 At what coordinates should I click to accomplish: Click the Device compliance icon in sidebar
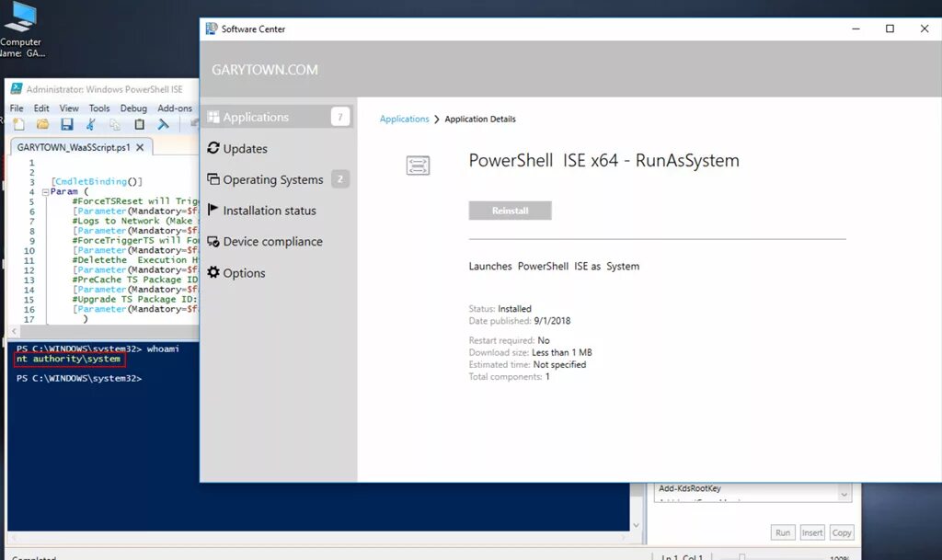pyautogui.click(x=213, y=241)
